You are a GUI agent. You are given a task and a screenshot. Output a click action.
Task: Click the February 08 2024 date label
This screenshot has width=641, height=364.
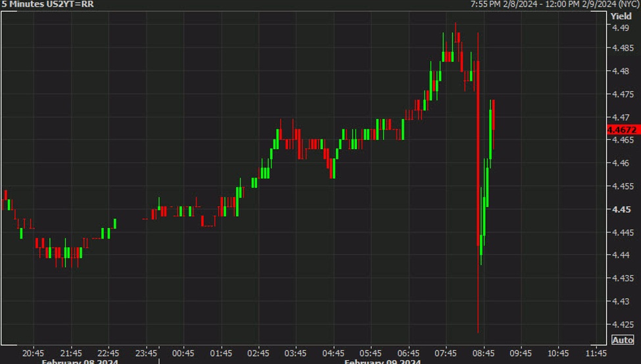point(80,361)
